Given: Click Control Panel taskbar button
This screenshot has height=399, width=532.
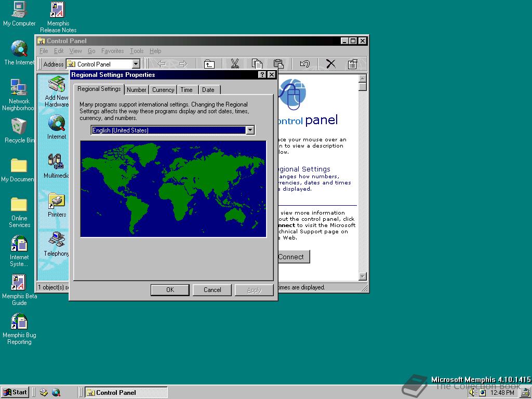Looking at the screenshot, I should pyautogui.click(x=126, y=393).
